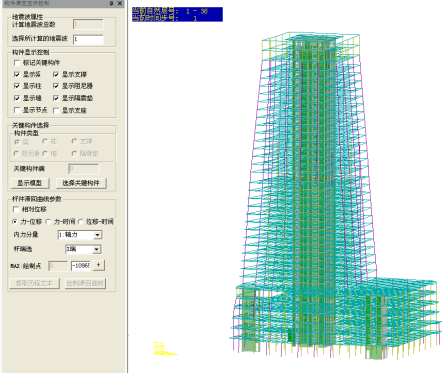Expand the 杆端选 dropdown list
447x373 pixels.
[x=83, y=249]
